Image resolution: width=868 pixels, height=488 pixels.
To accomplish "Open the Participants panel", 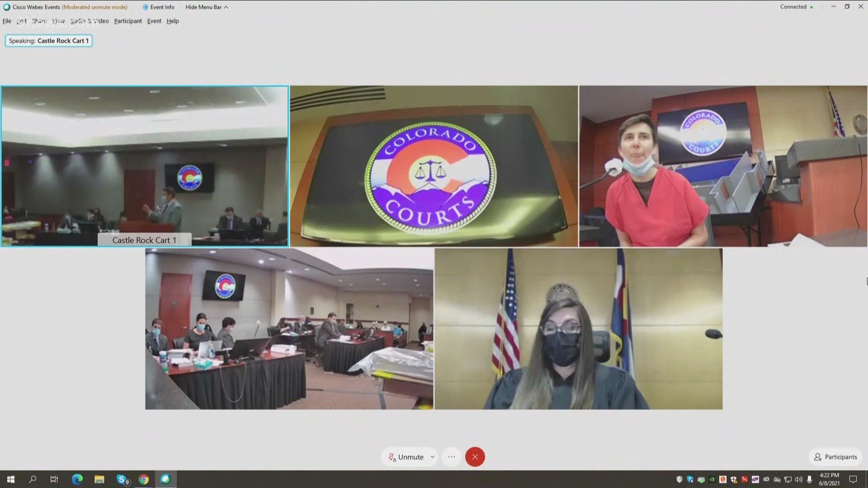I will pyautogui.click(x=835, y=457).
